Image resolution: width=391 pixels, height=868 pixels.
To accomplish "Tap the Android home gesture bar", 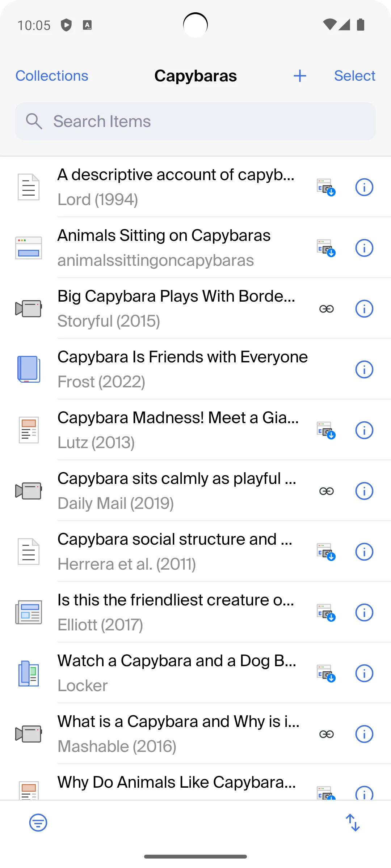I will [x=195, y=856].
